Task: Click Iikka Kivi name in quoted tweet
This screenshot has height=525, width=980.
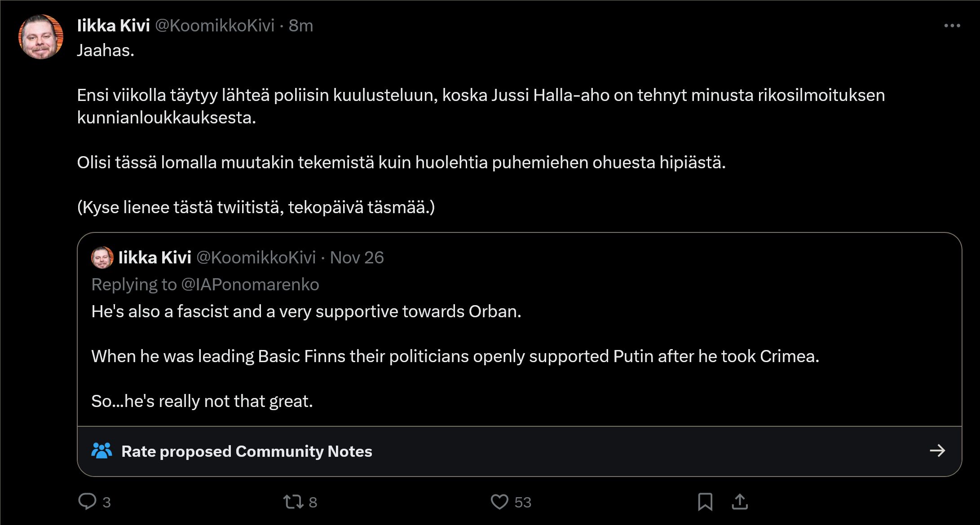Action: tap(155, 258)
